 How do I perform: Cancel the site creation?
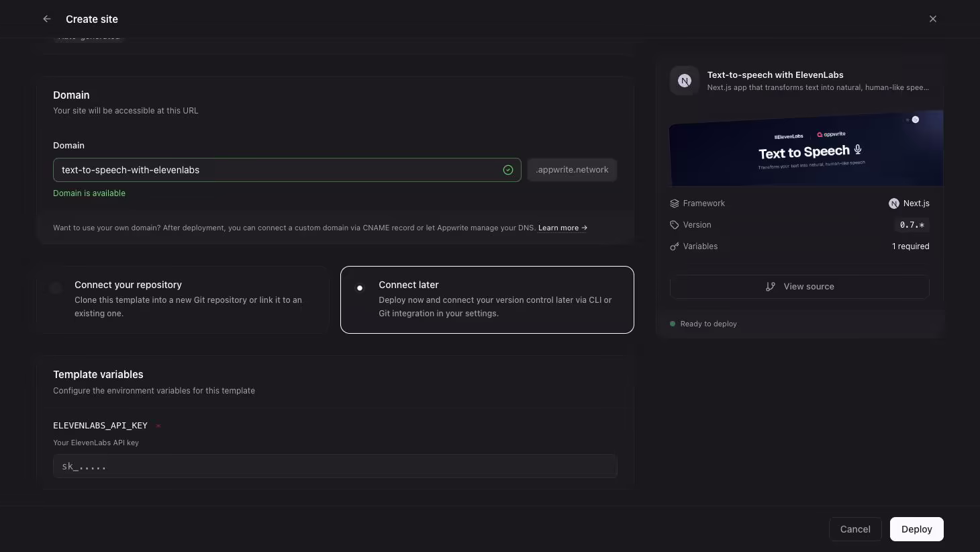click(855, 529)
